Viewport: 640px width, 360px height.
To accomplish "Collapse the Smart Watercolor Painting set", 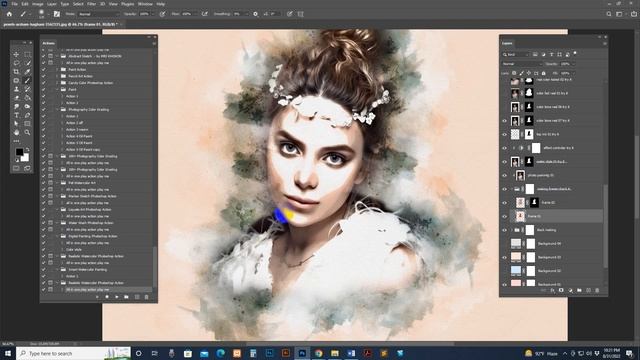I will coord(58,269).
